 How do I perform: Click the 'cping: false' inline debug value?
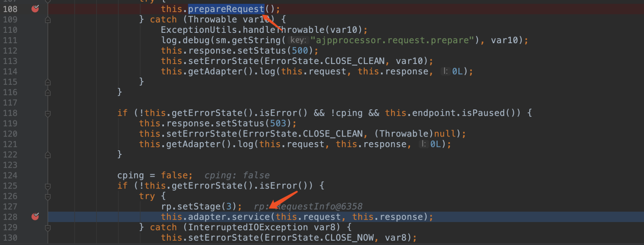(237, 175)
